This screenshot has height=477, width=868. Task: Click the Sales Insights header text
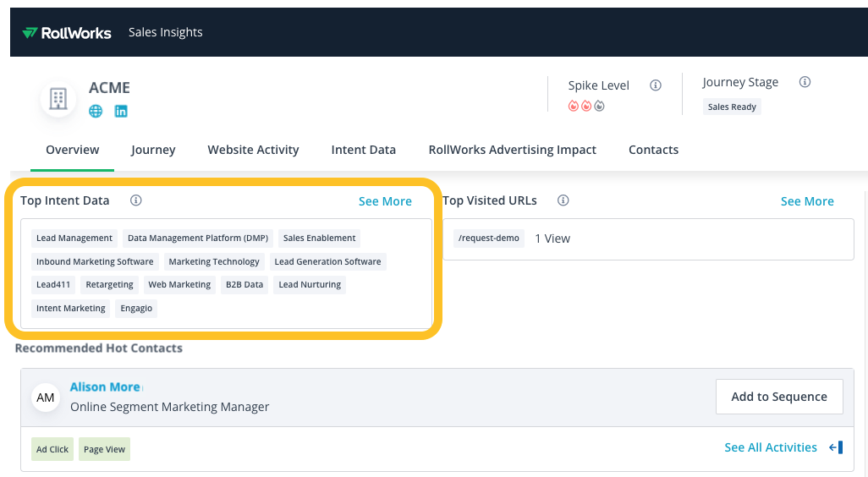(166, 33)
